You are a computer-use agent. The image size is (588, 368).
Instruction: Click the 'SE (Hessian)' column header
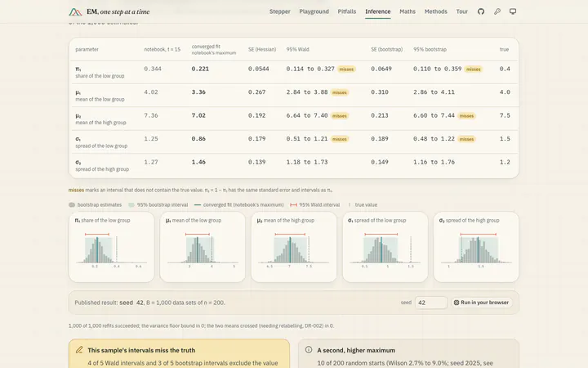click(x=262, y=50)
